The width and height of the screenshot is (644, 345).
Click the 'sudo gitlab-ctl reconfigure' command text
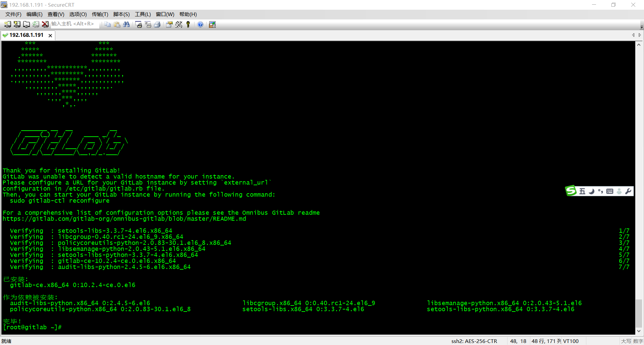(60, 201)
